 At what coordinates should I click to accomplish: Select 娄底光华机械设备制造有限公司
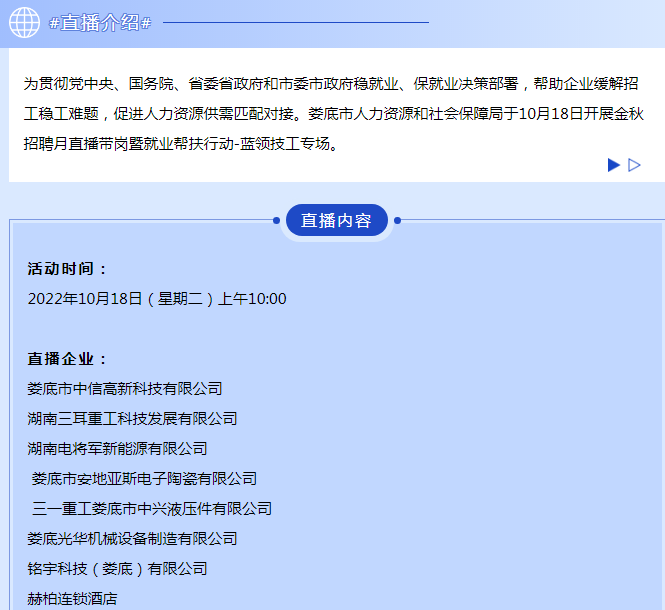coord(132,539)
